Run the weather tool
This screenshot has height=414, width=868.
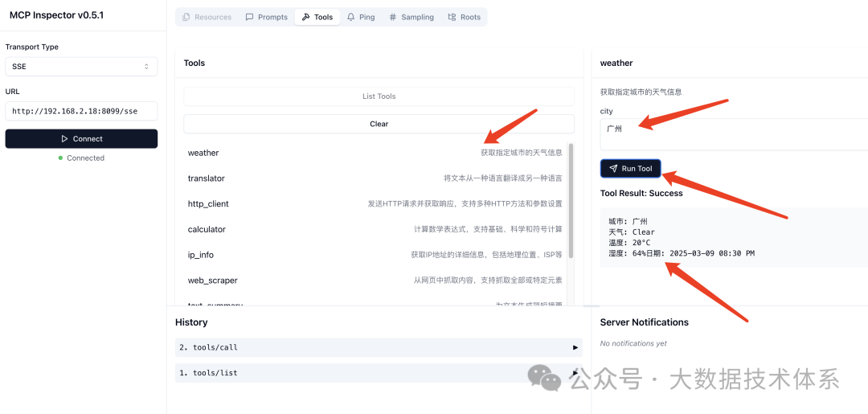631,169
